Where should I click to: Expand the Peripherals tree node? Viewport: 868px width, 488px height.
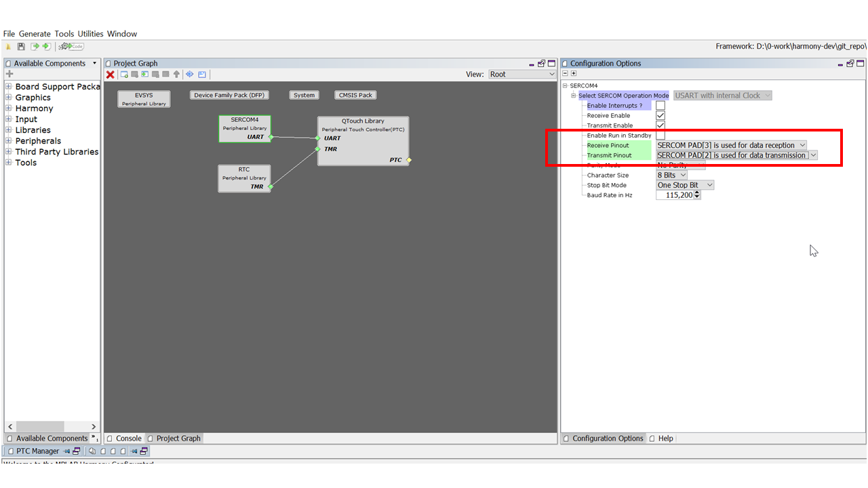[x=9, y=141]
